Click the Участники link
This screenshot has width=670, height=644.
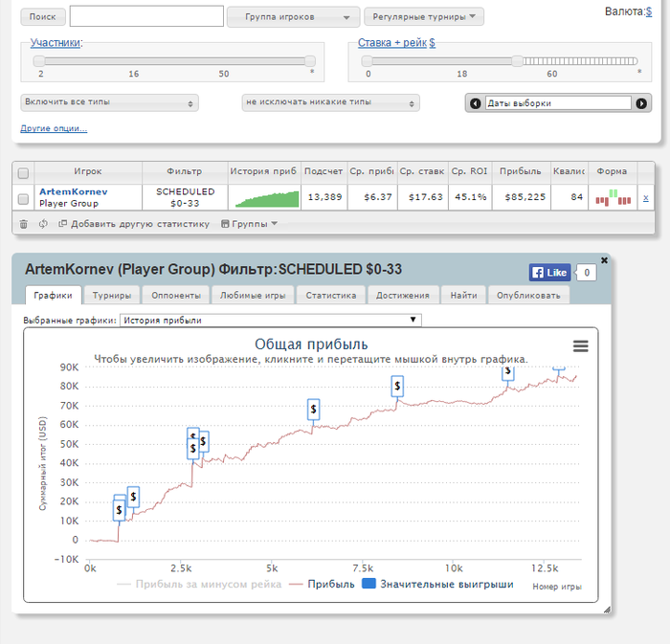pos(56,43)
